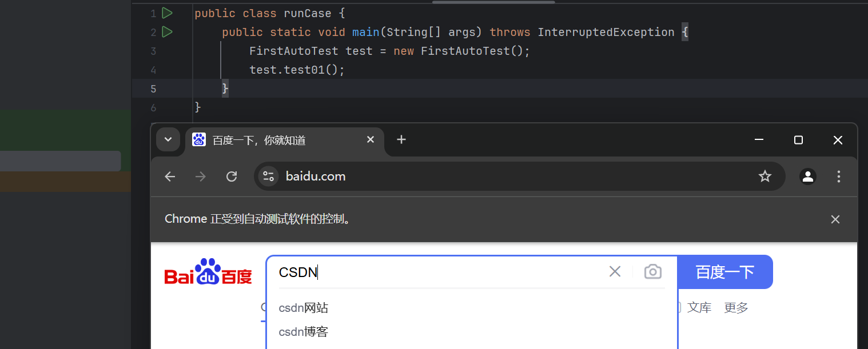Click the InterruptedException text in editor

tap(606, 32)
